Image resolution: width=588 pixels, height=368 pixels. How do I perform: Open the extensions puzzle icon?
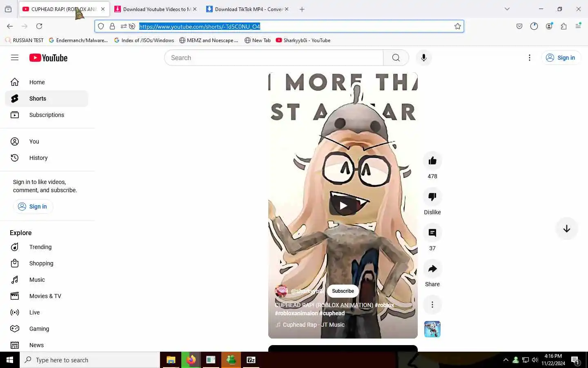(564, 26)
